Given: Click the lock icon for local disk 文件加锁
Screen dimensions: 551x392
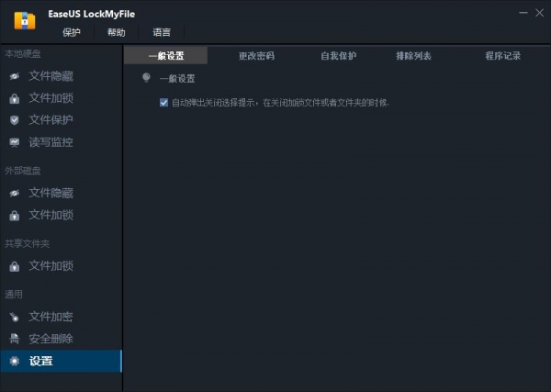Looking at the screenshot, I should [x=15, y=98].
